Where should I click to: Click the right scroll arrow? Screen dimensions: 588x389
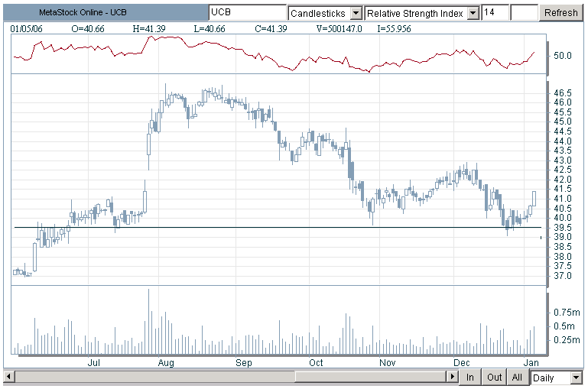click(452, 376)
